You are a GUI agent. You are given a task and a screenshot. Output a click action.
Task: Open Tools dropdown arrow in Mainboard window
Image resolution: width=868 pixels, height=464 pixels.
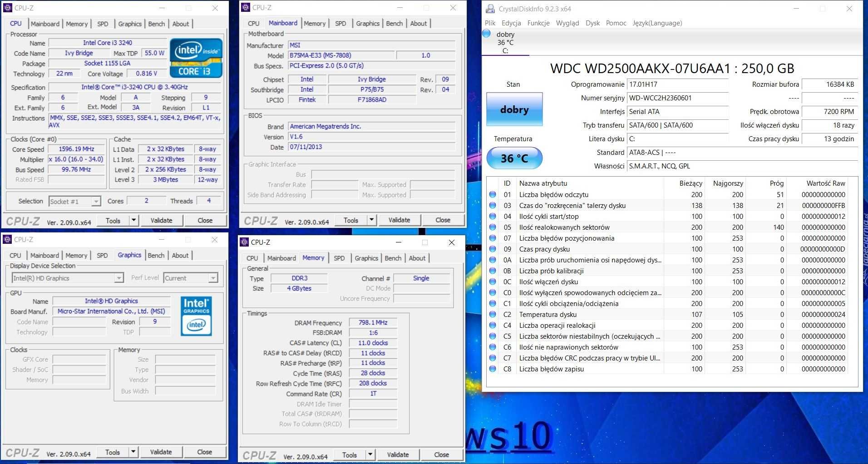[371, 220]
